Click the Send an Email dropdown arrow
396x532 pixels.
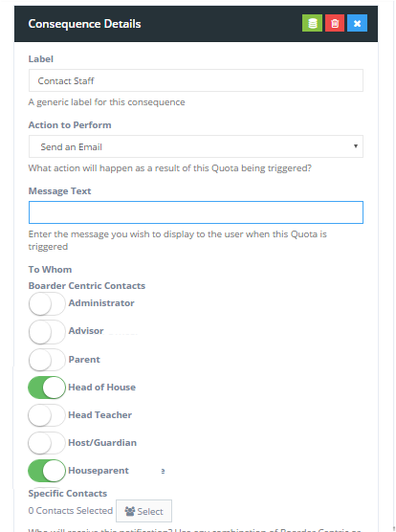(x=355, y=146)
